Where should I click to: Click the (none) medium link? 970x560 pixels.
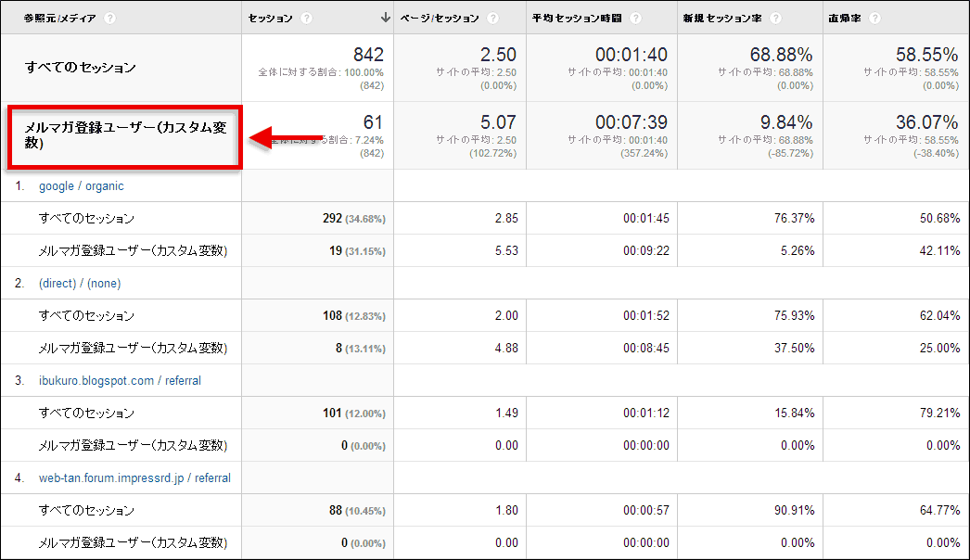coord(104,284)
